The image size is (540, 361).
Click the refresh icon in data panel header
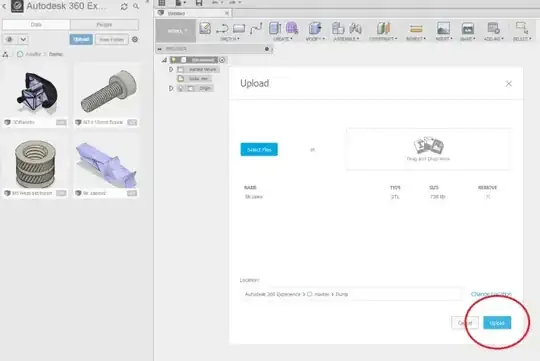pyautogui.click(x=124, y=7)
